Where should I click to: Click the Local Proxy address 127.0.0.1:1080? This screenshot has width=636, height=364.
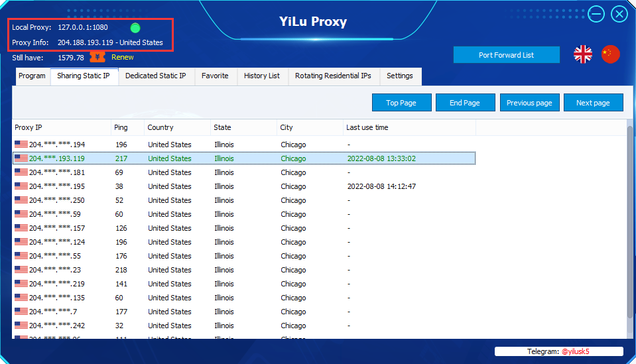coord(83,28)
